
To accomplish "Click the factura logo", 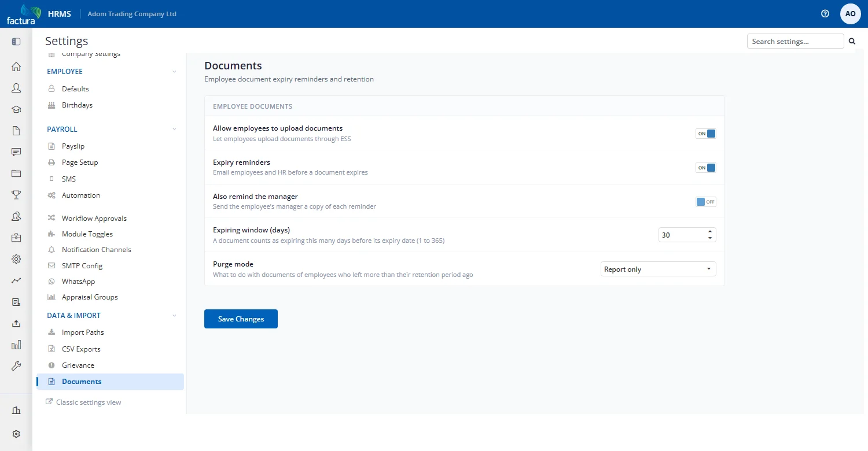I will pos(24,14).
